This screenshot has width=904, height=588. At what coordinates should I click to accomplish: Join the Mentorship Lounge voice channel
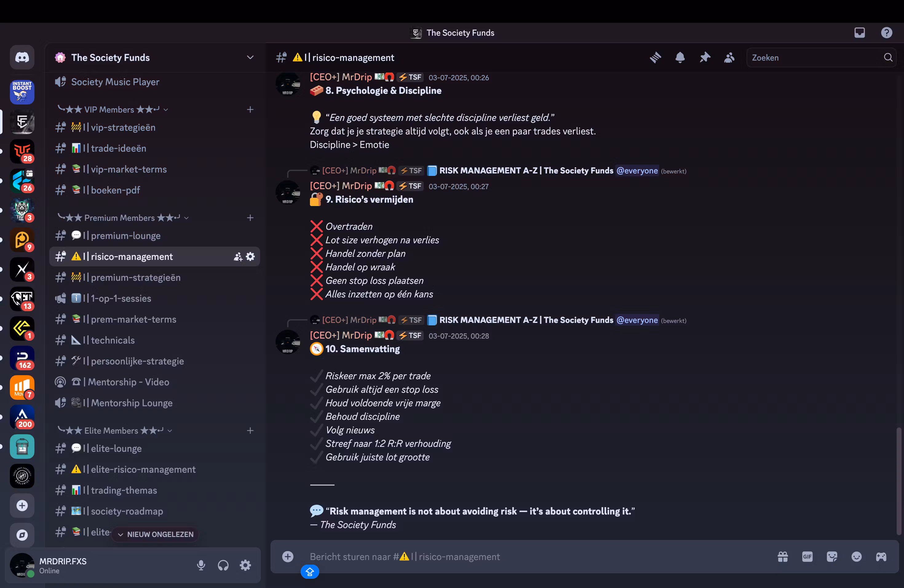coord(155,403)
